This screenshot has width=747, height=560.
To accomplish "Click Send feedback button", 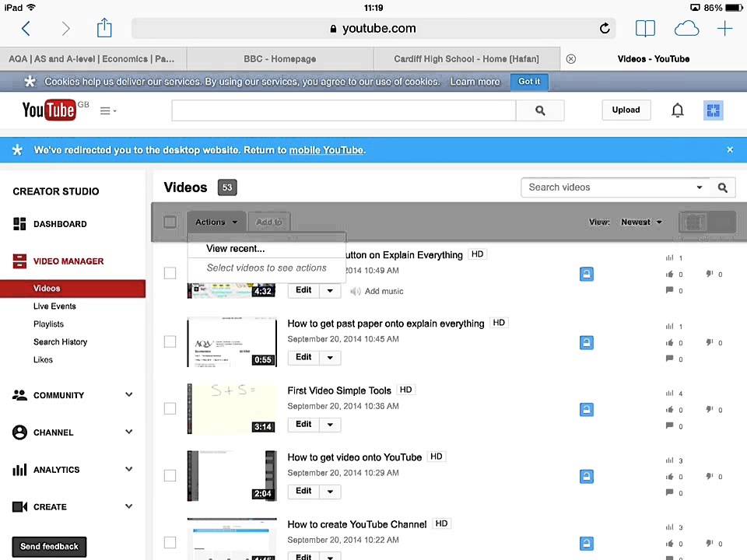I will (50, 546).
